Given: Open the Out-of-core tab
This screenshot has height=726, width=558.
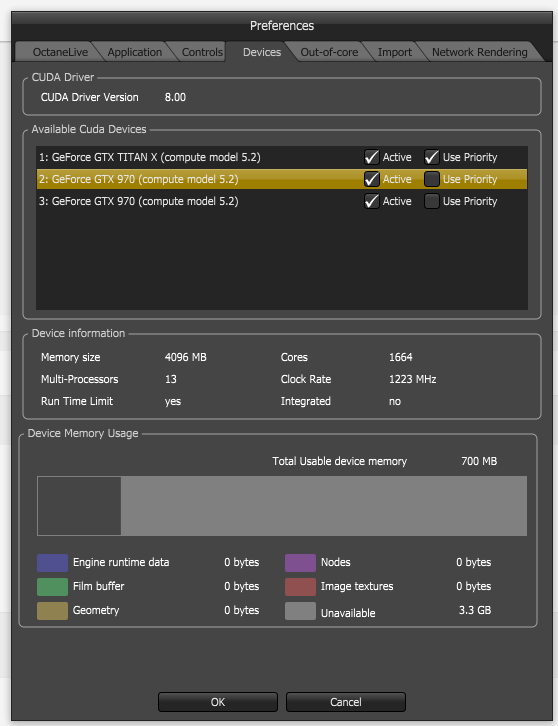Looking at the screenshot, I should pos(329,52).
